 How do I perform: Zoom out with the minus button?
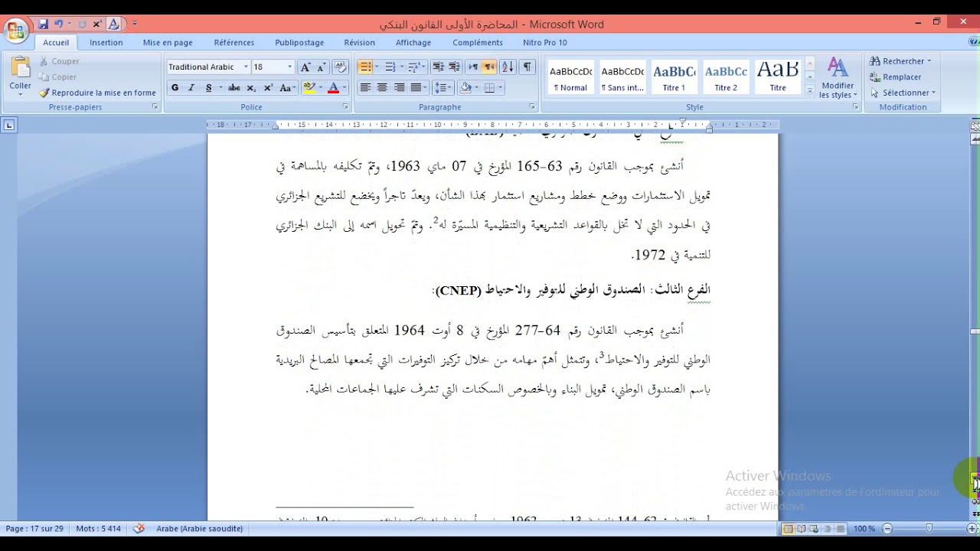point(887,529)
